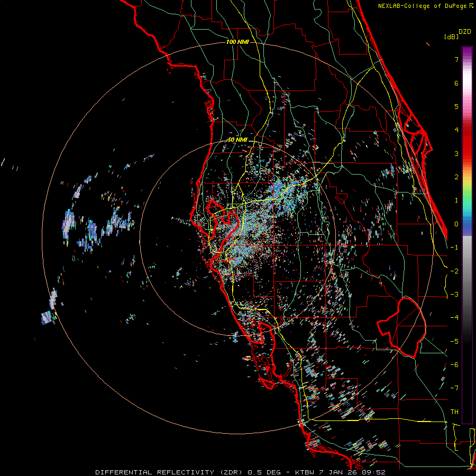Click the 5 value on color scale
Screen dimensions: 476x476
click(x=456, y=106)
